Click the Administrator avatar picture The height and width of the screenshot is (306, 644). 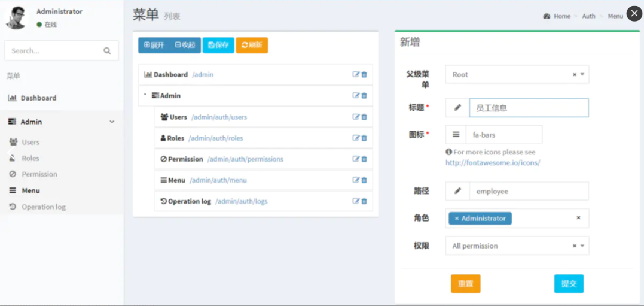point(16,17)
